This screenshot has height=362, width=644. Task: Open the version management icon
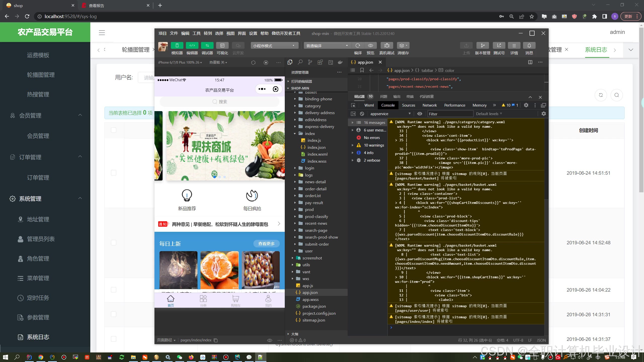482,46
